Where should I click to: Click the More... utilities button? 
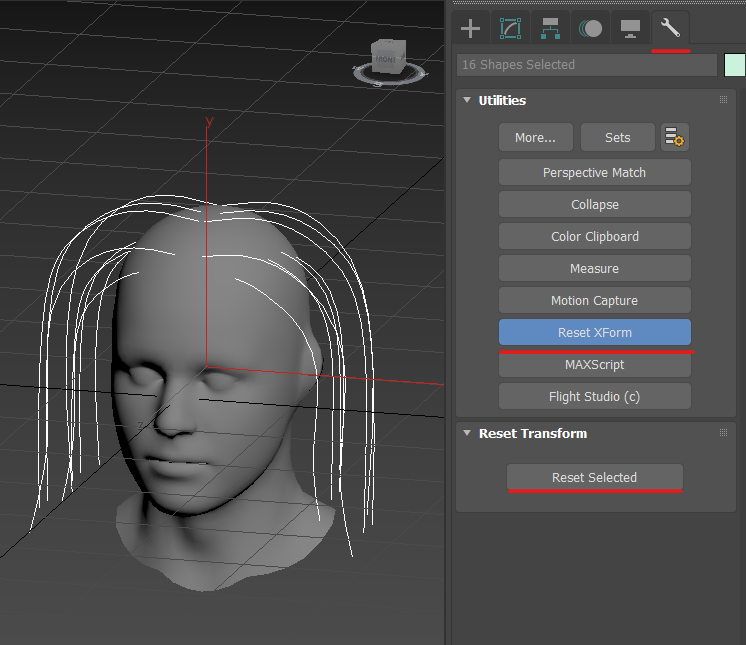[535, 137]
